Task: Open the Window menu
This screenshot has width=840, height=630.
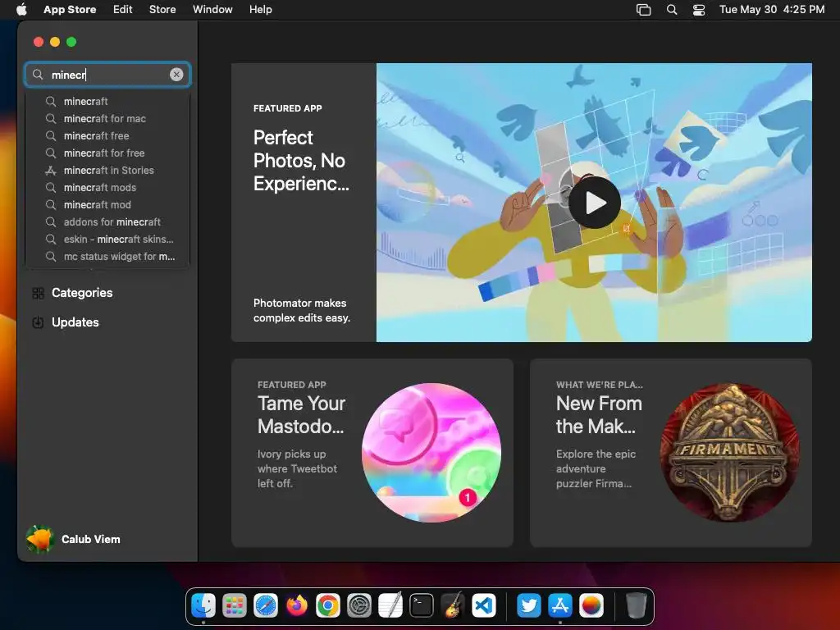Action: [x=212, y=9]
